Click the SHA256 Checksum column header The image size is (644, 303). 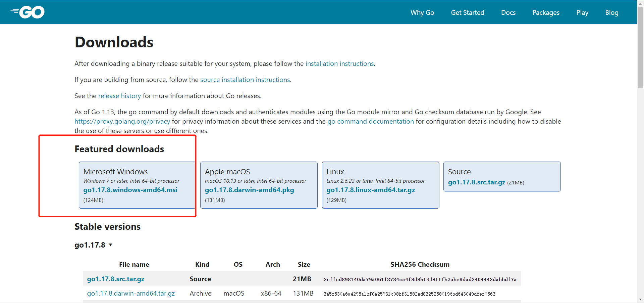coord(420,264)
